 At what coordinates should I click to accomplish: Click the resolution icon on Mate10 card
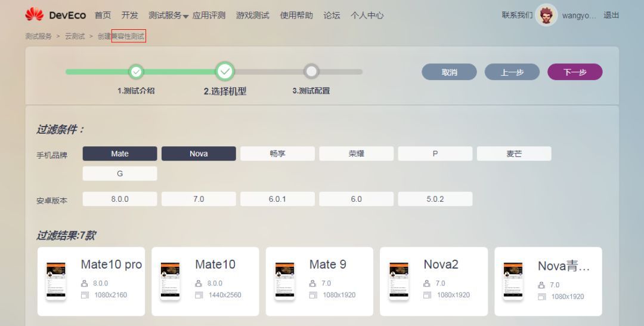199,295
